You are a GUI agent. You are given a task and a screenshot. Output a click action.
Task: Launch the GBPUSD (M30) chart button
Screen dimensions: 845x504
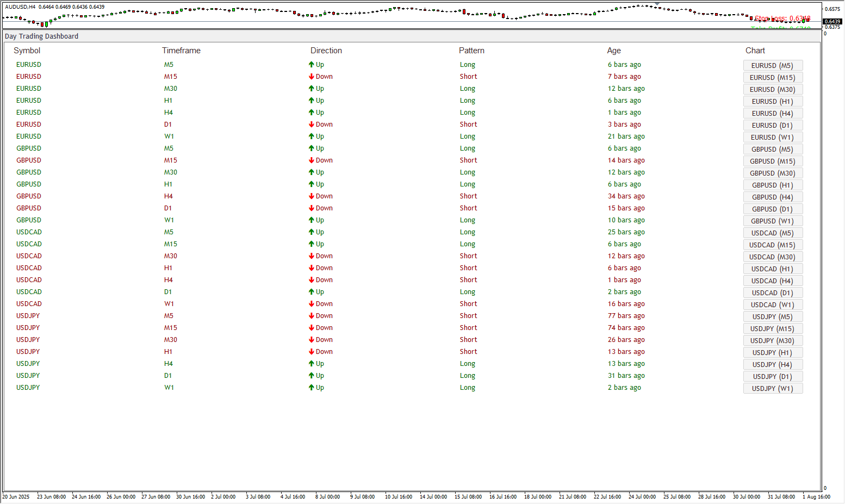[772, 173]
